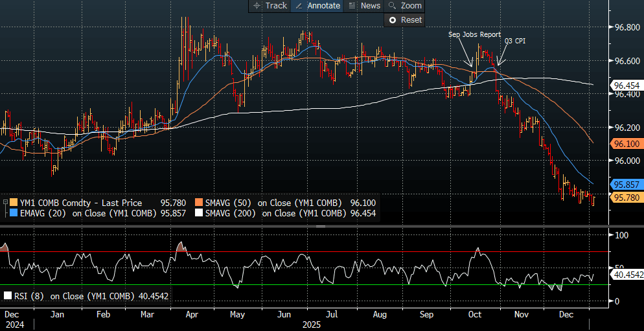Click the Zoom magnifier icon

[392, 5]
